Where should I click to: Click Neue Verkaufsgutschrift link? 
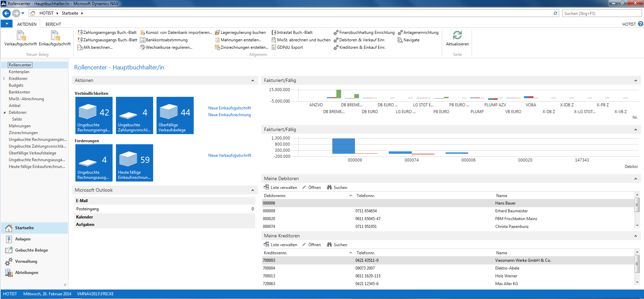(230, 155)
